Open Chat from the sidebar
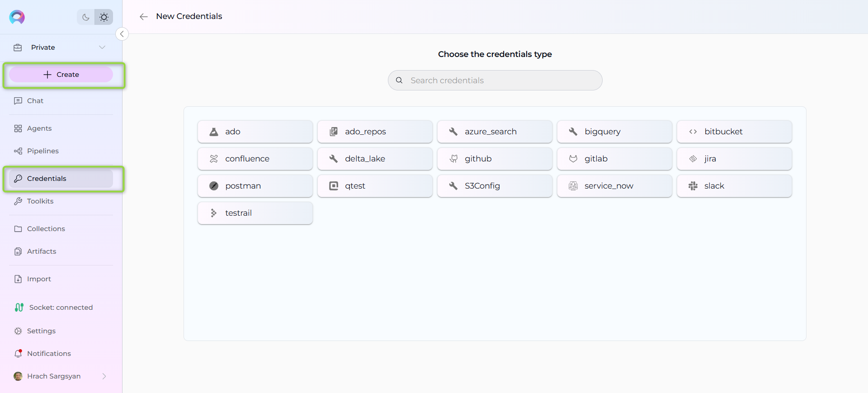 point(61,101)
